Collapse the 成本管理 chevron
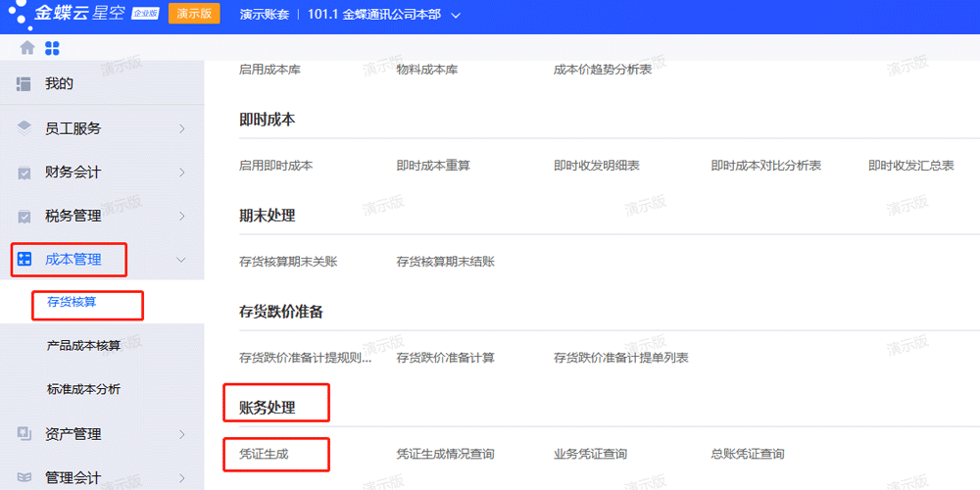The image size is (980, 490). click(x=182, y=260)
